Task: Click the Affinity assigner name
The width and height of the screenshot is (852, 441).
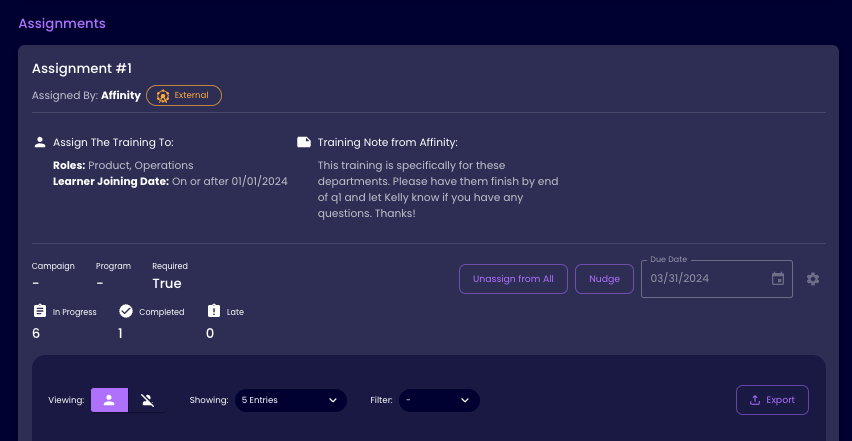Action: pos(121,96)
